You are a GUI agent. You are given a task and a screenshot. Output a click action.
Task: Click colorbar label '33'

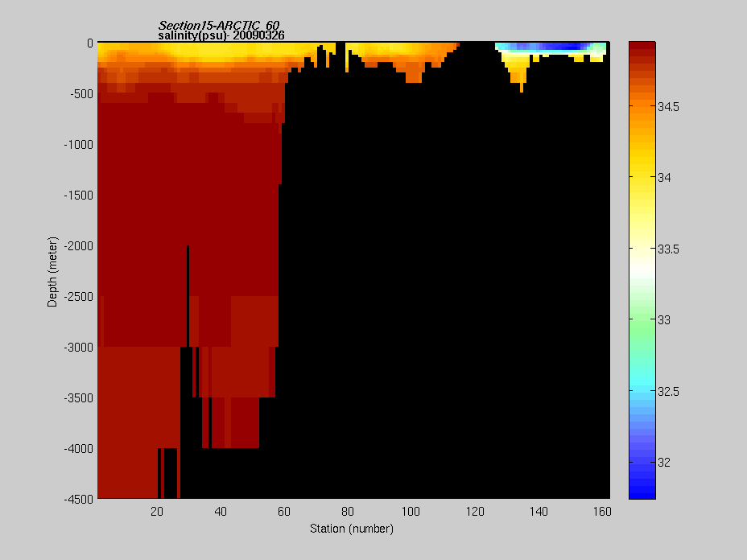pyautogui.click(x=664, y=320)
